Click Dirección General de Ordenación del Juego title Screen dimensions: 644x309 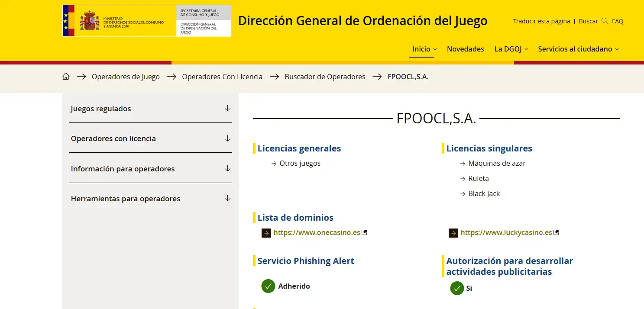[363, 21]
